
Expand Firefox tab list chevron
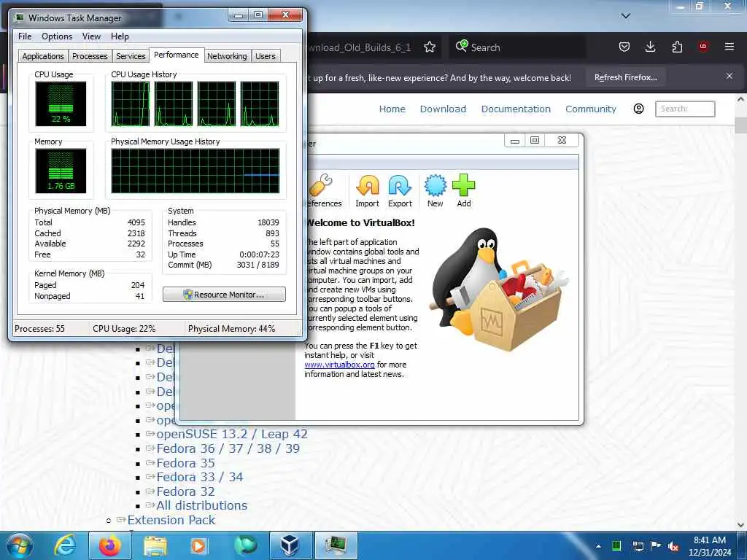(x=626, y=16)
